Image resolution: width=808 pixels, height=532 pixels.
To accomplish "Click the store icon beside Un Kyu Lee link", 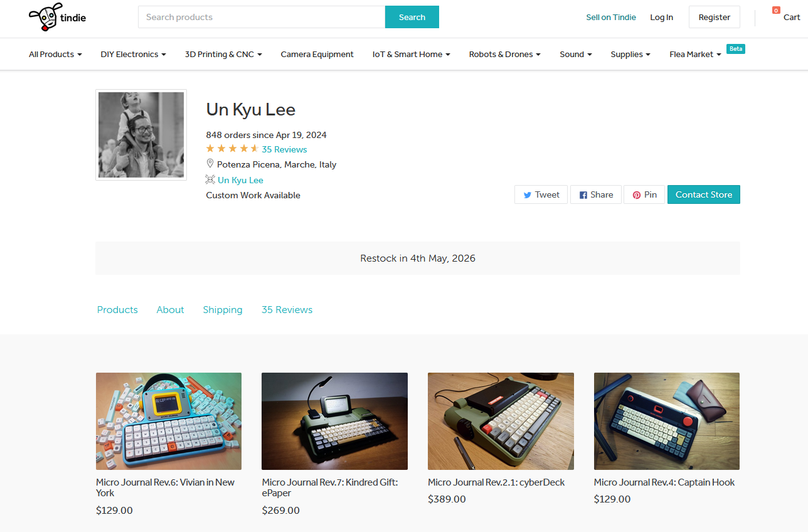I will [210, 179].
